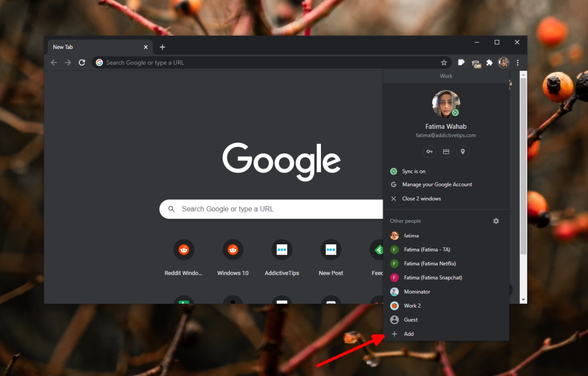Open the Extensions puzzle piece icon
Viewport: 588px width, 376px height.
(489, 63)
